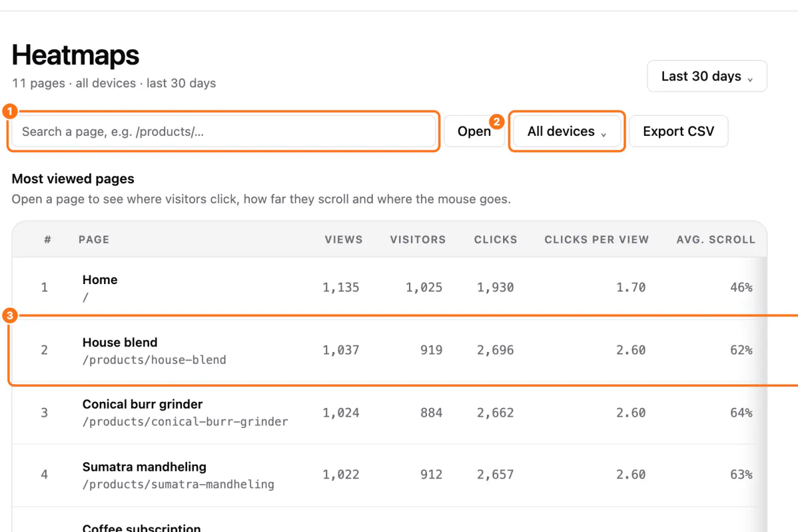
Task: Select the Sumatra mandheling views 1,022
Action: click(341, 475)
